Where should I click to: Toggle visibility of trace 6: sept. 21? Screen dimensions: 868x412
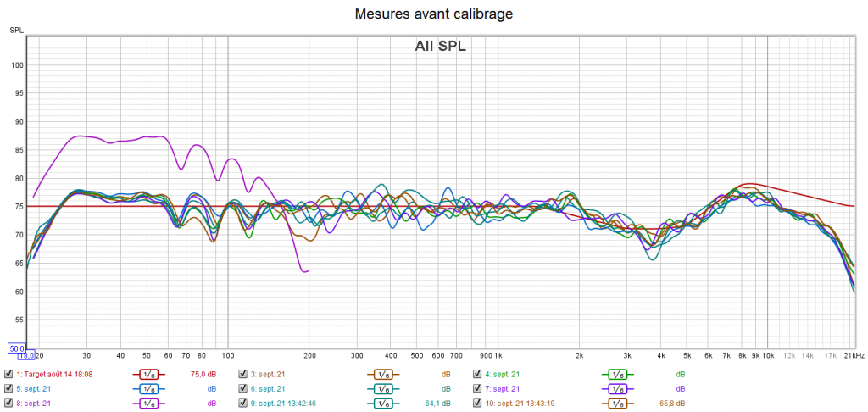pyautogui.click(x=243, y=388)
